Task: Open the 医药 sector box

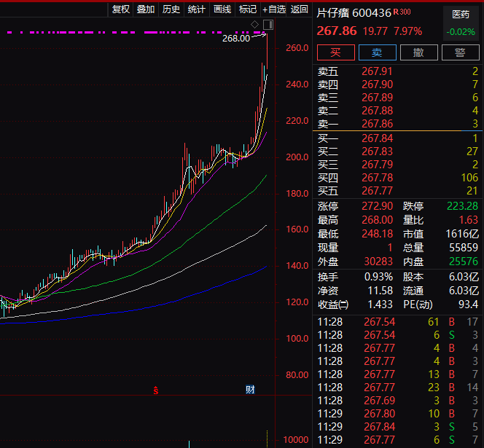Action: (461, 23)
